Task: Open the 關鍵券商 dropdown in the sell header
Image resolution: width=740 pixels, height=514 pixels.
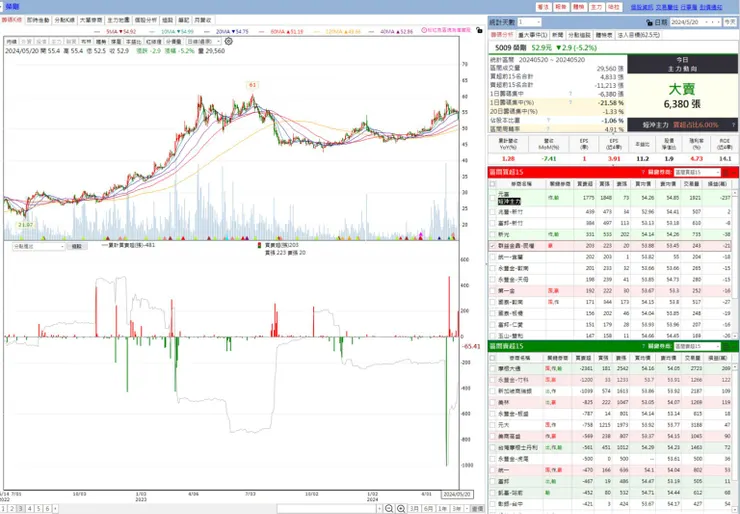Action: 698,346
